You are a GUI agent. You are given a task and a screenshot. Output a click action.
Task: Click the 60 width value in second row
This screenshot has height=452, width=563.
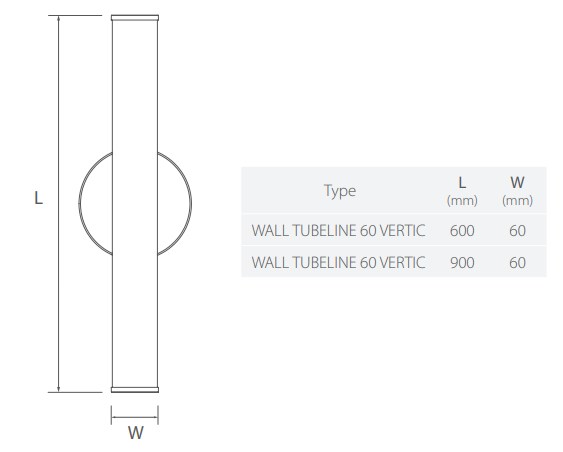[x=517, y=263]
